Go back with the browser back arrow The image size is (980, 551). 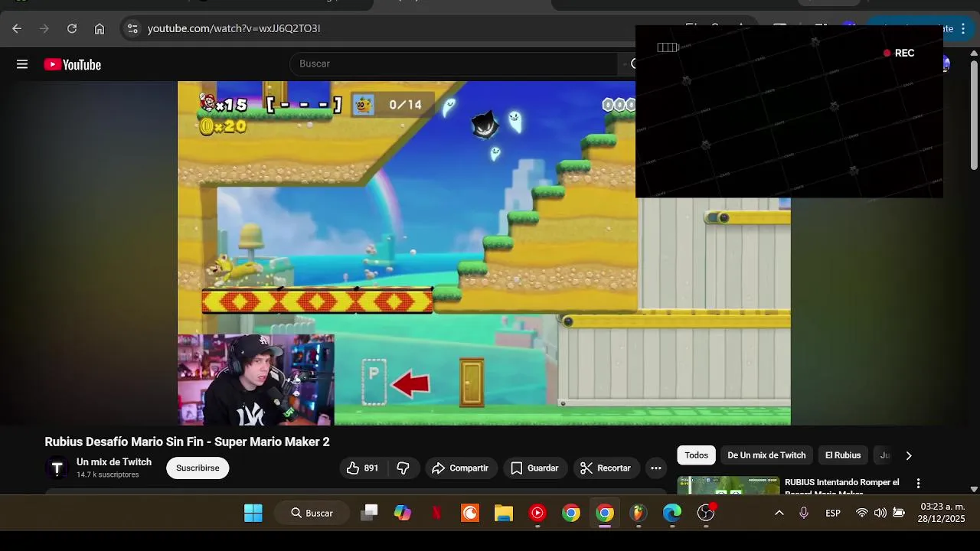[x=17, y=28]
